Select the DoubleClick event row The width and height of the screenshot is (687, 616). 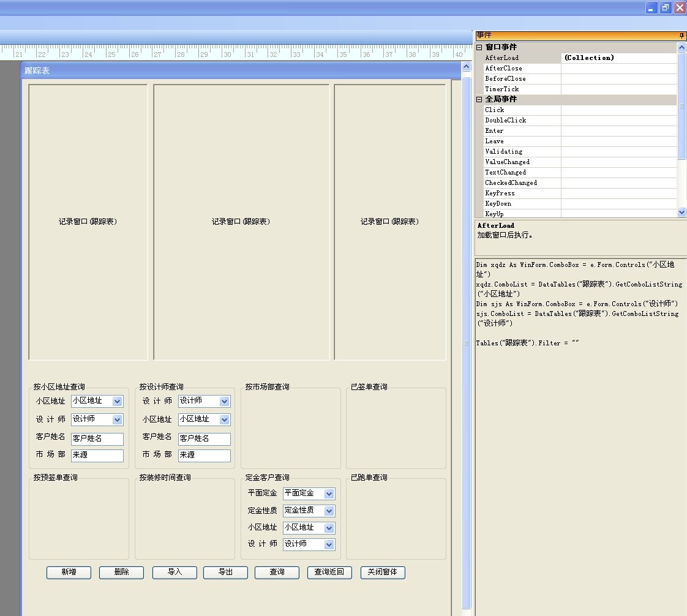(x=580, y=121)
